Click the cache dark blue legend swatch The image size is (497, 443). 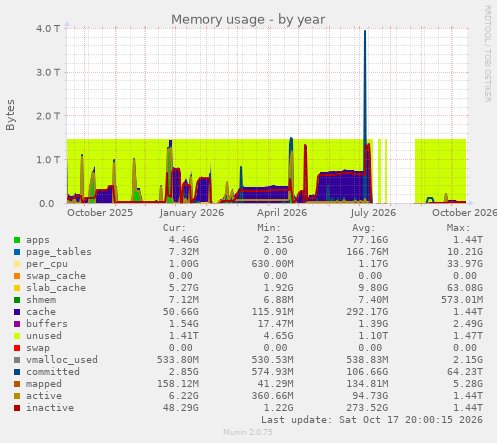coord(17,312)
